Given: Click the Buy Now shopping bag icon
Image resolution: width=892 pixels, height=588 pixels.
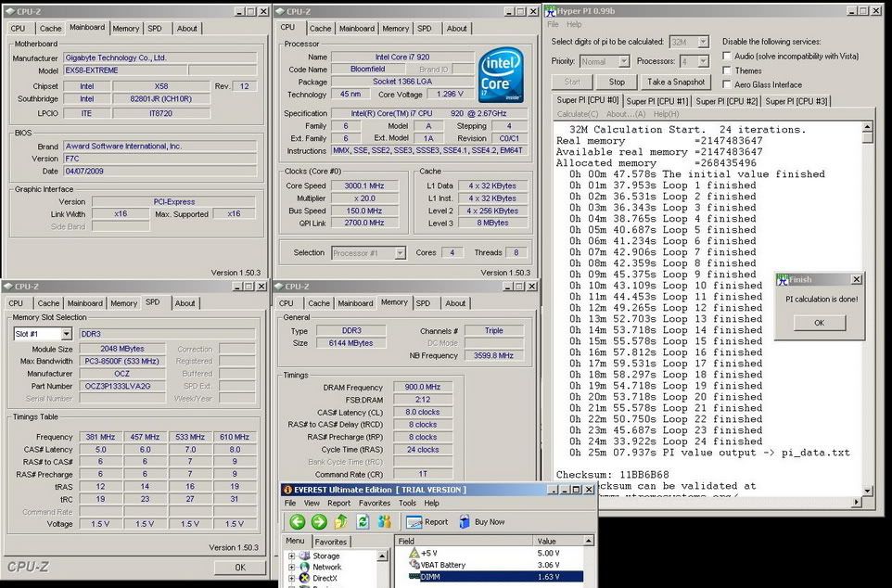Looking at the screenshot, I should (x=465, y=522).
